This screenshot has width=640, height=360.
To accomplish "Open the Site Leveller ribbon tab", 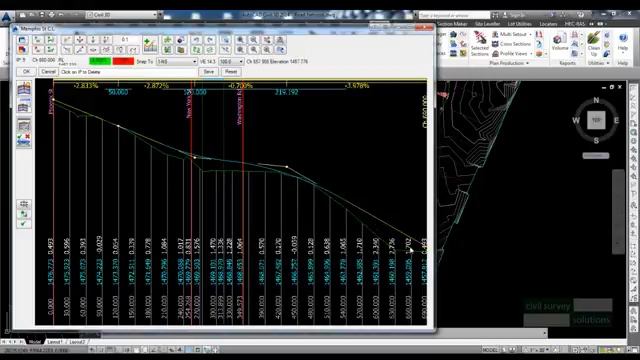I will point(487,24).
